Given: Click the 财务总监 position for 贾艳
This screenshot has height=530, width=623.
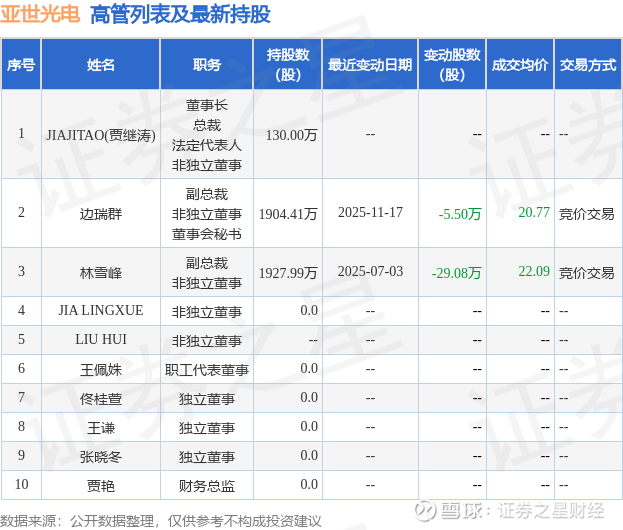Looking at the screenshot, I should 207,486.
